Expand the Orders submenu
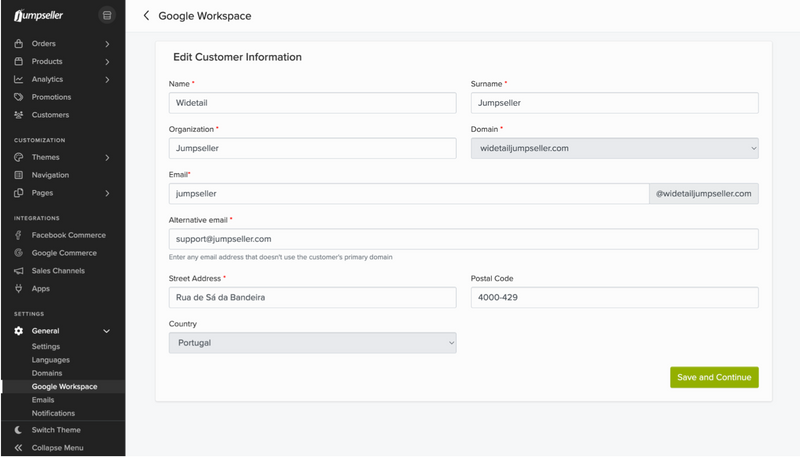The height and width of the screenshot is (457, 800). (x=107, y=44)
